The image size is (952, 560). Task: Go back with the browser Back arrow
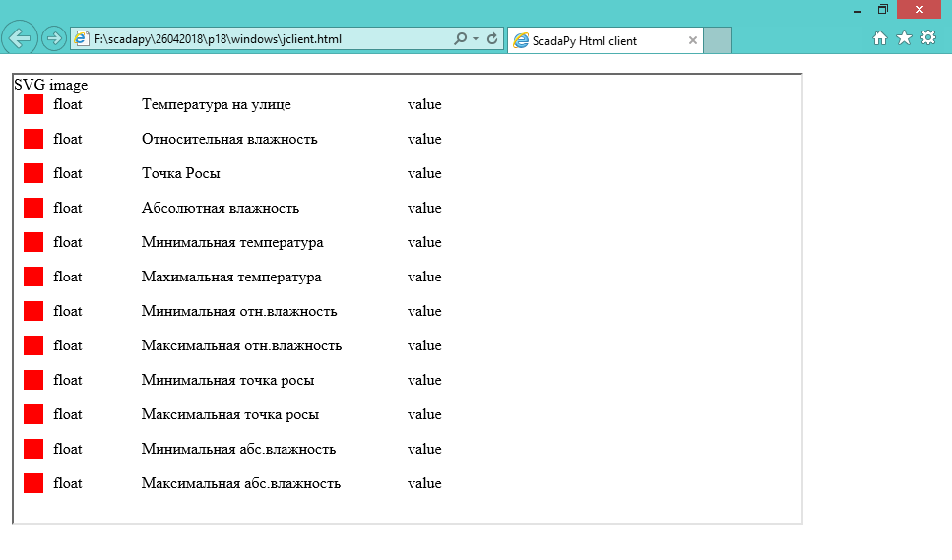click(x=20, y=38)
